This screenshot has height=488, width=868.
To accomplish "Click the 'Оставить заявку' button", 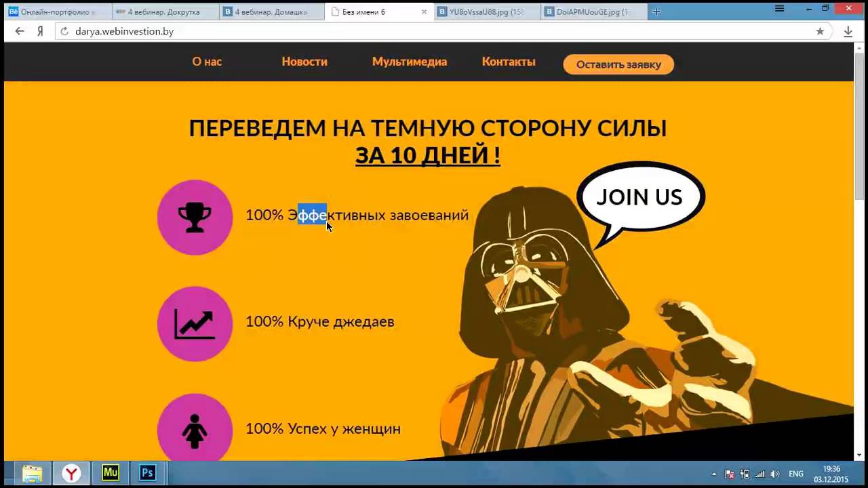I will coord(618,64).
